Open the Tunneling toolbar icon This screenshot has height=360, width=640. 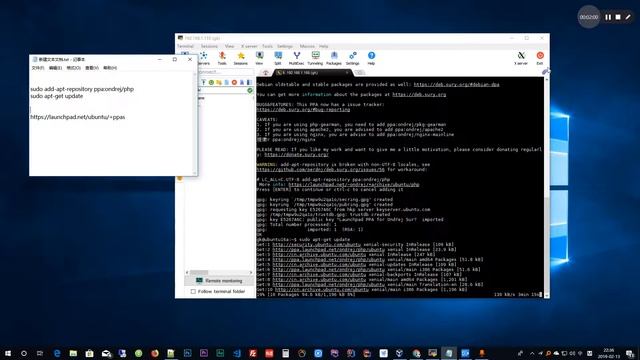click(315, 58)
